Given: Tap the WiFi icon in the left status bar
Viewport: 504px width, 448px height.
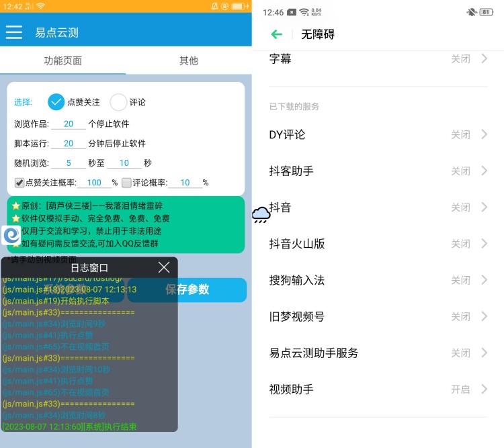Looking at the screenshot, I should pyautogui.click(x=40, y=6).
